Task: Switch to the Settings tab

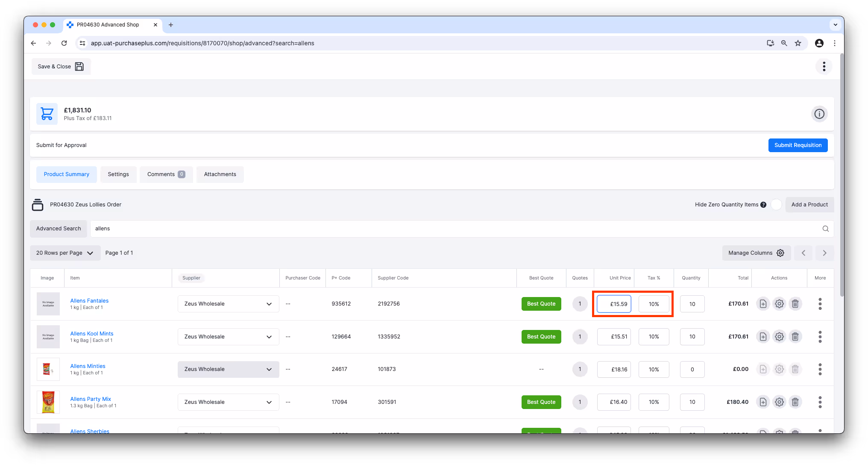Action: (118, 174)
